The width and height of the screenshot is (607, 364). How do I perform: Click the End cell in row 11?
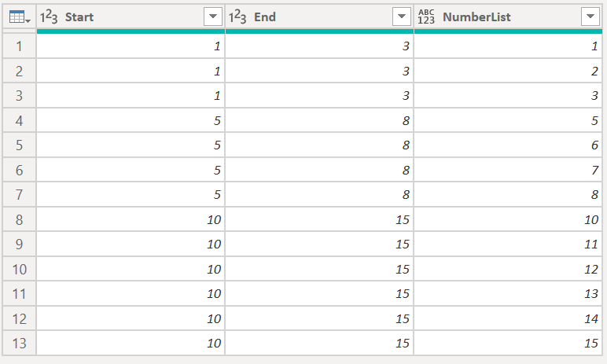(319, 293)
